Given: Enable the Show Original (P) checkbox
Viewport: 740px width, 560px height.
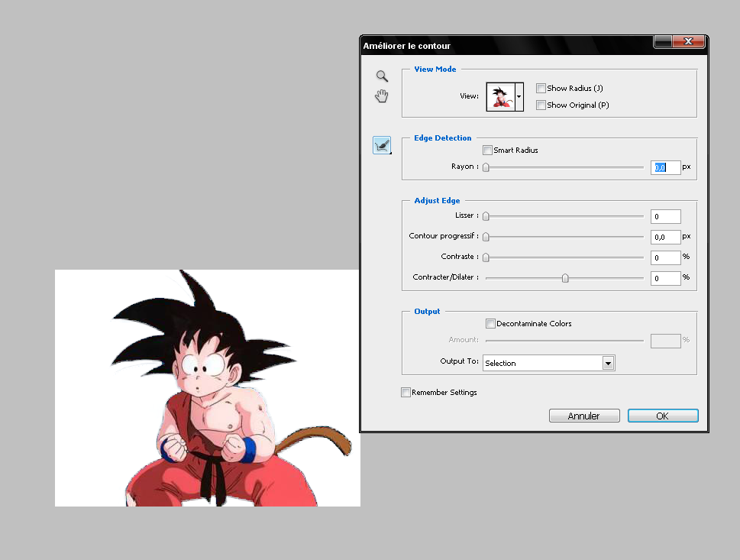Looking at the screenshot, I should (541, 105).
